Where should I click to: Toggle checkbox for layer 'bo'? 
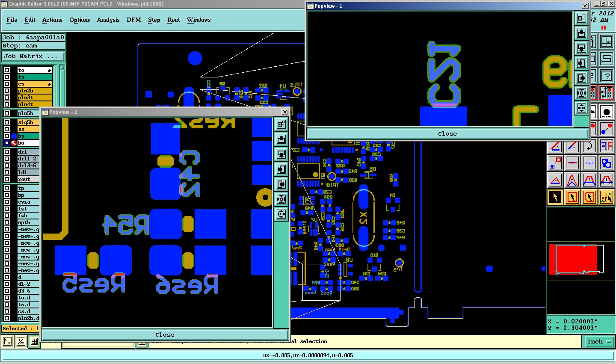(7, 143)
